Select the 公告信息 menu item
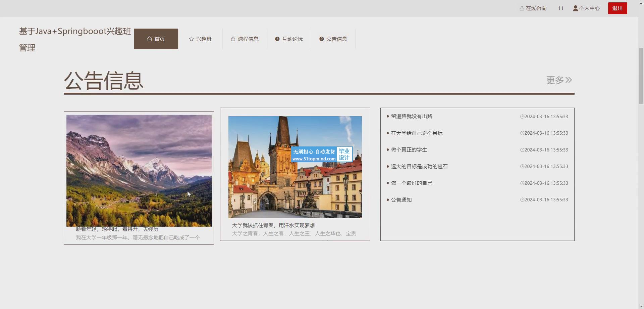Viewport: 644px width, 309px height. tap(333, 39)
